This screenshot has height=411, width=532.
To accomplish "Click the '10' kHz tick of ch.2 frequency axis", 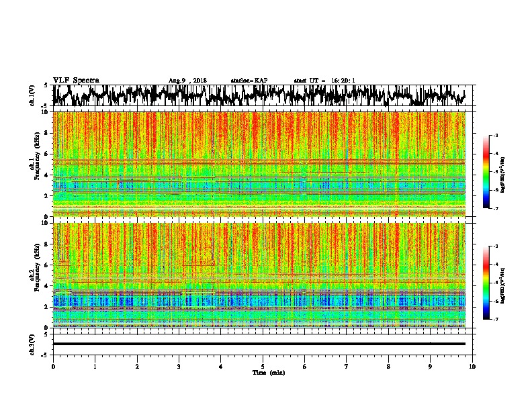I will tap(45, 223).
